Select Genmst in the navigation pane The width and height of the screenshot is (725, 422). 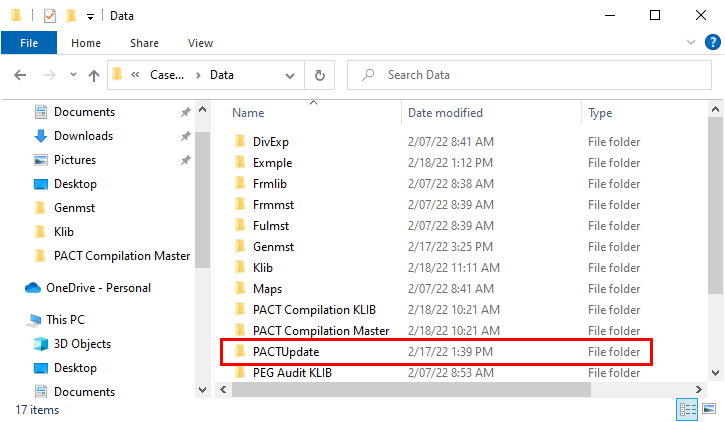click(x=74, y=208)
